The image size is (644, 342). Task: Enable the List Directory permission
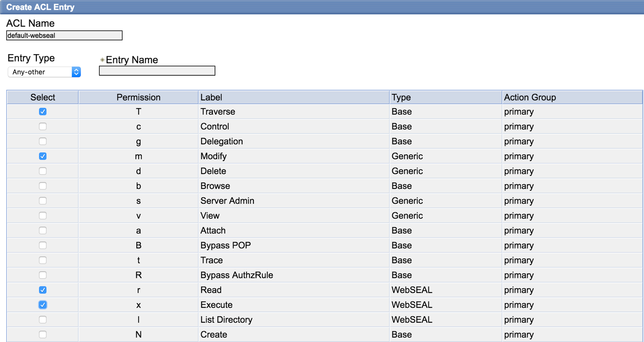coord(42,319)
